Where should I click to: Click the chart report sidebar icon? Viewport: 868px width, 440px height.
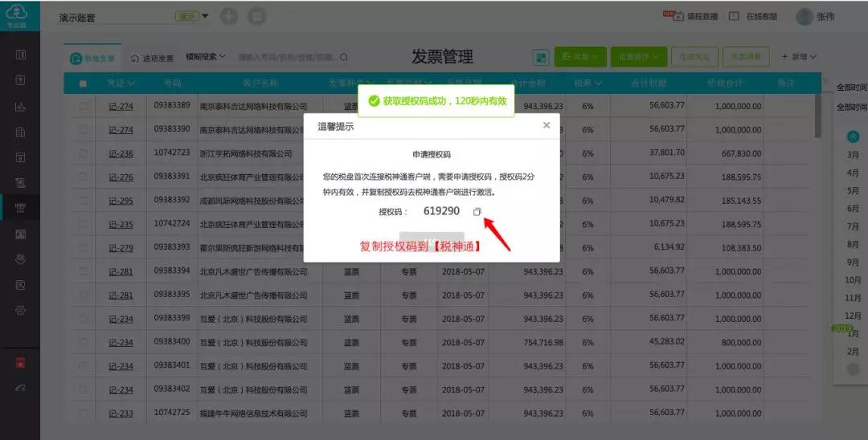pyautogui.click(x=21, y=106)
